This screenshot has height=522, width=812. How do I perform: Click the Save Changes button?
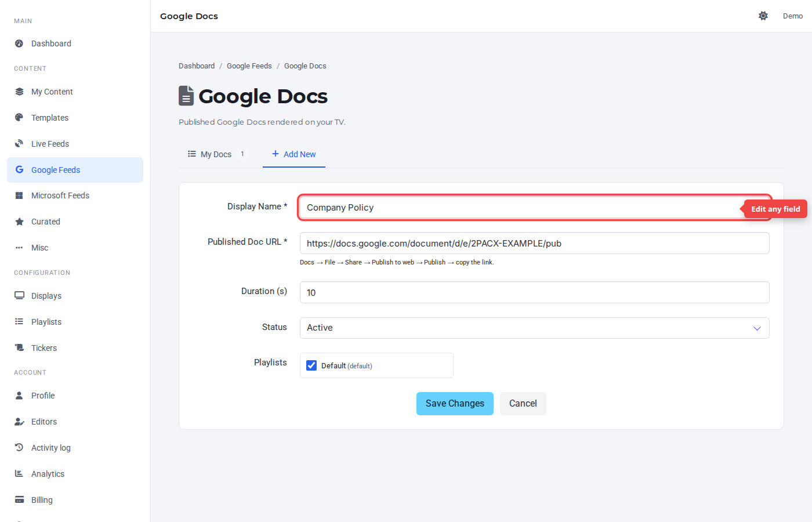[455, 404]
